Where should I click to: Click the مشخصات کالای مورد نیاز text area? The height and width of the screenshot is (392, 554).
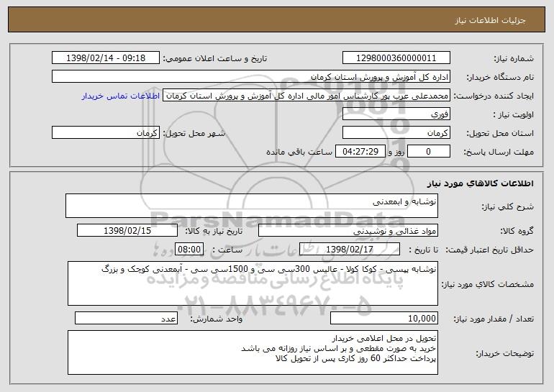(253, 283)
